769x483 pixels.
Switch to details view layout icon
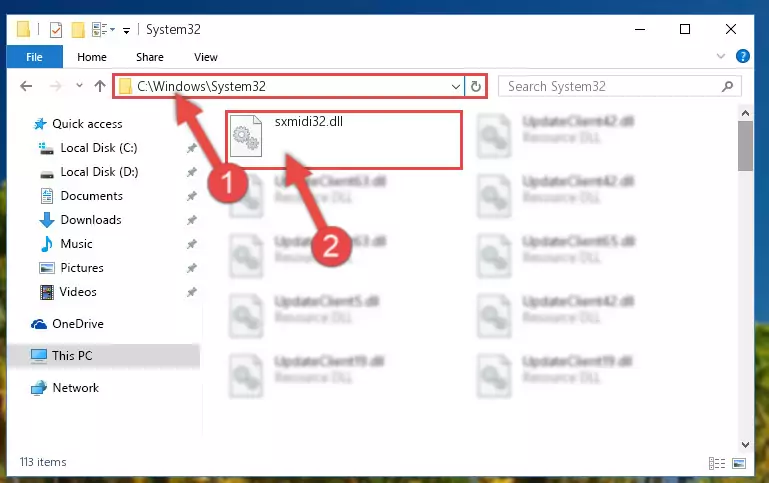coord(717,463)
